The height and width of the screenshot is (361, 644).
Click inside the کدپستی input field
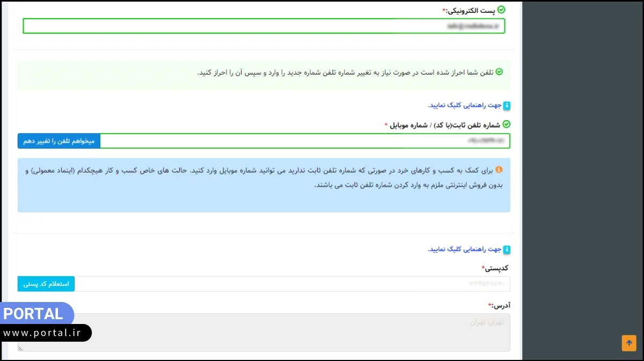(x=295, y=284)
